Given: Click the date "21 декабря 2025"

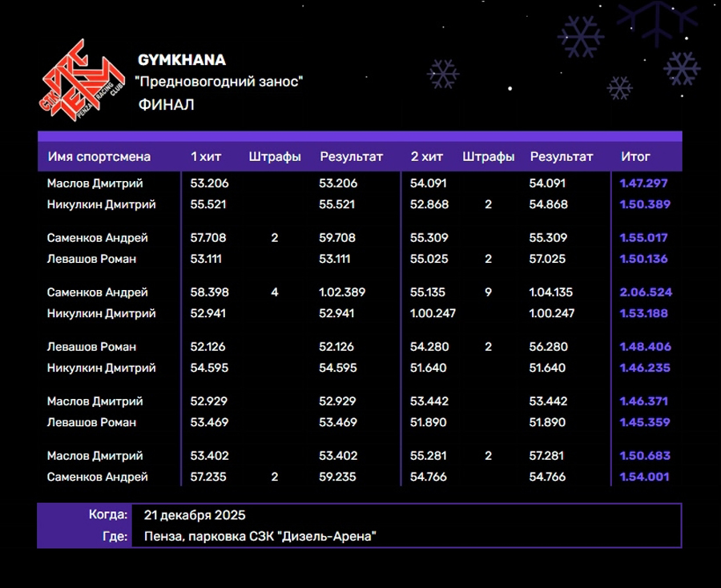Looking at the screenshot, I should click(195, 514).
